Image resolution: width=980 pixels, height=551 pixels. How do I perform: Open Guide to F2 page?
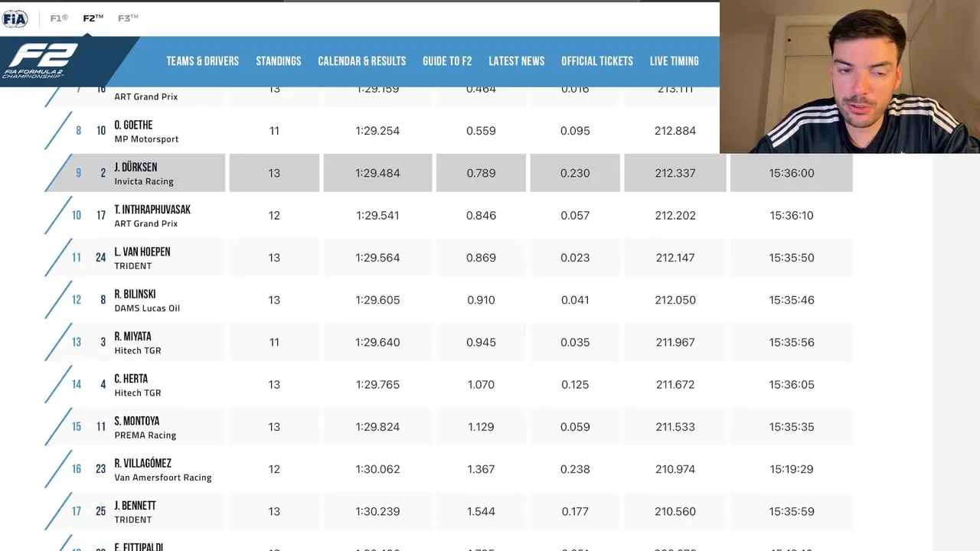point(447,61)
